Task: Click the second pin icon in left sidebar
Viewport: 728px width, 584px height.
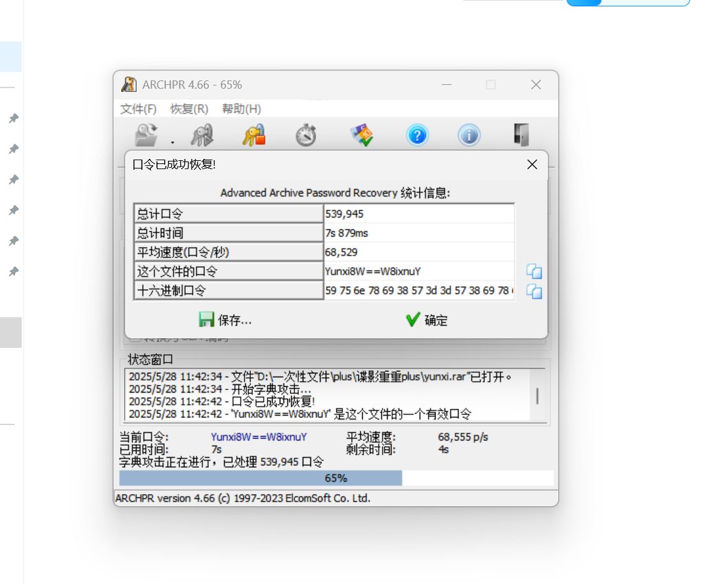Action: (14, 149)
